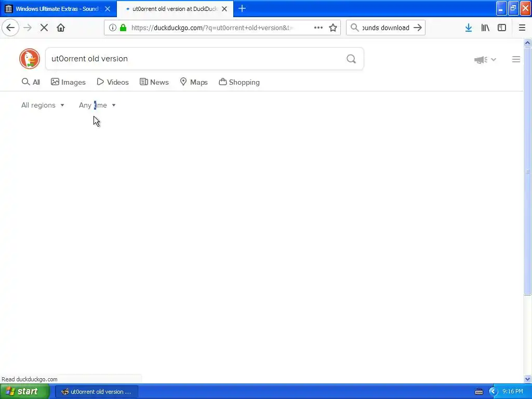The image size is (532, 399).
Task: Click the ut0orrent old version taskbar button
Action: [x=96, y=392]
